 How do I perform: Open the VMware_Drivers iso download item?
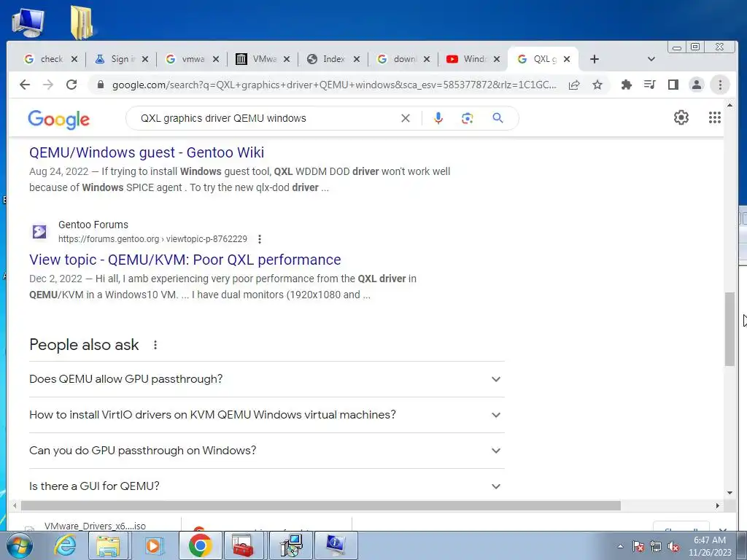(95, 526)
